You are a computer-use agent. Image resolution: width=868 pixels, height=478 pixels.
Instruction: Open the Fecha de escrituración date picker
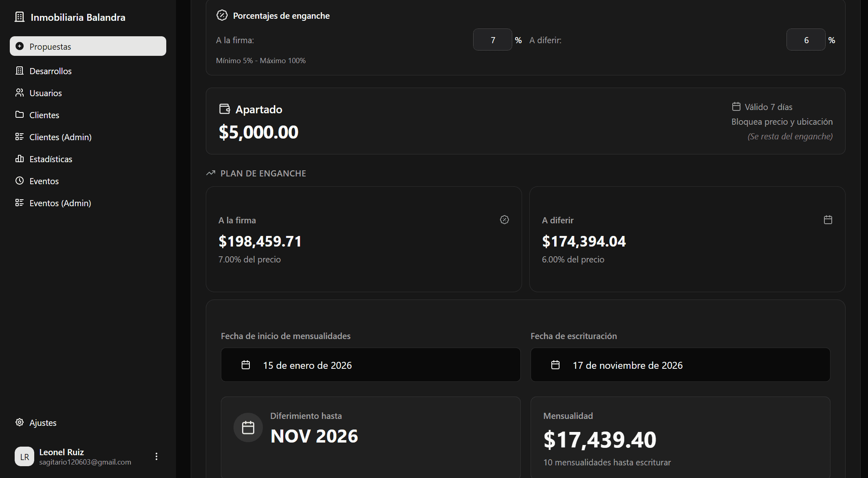[680, 365]
